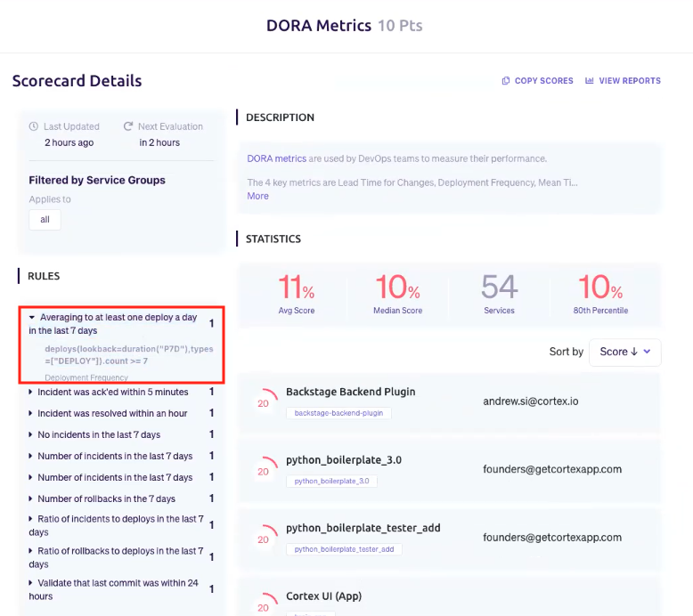The image size is (693, 616).
Task: Open the Sort by Score dropdown
Action: point(625,352)
